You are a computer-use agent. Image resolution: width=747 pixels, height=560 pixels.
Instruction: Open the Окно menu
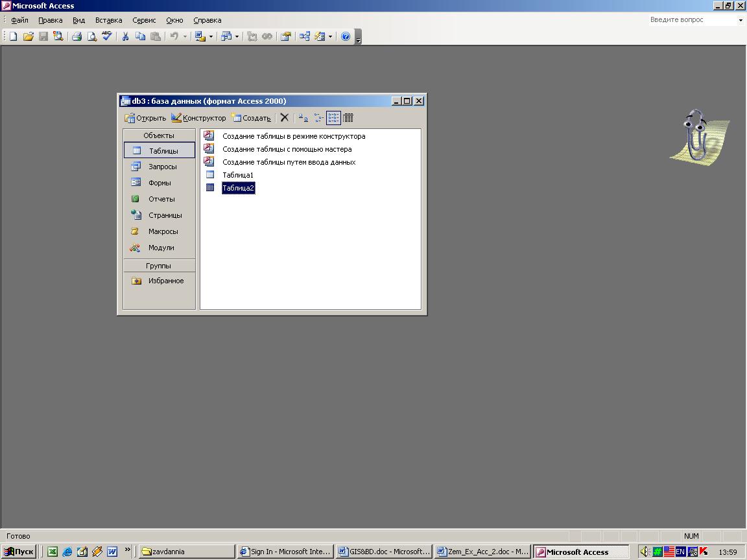click(174, 20)
